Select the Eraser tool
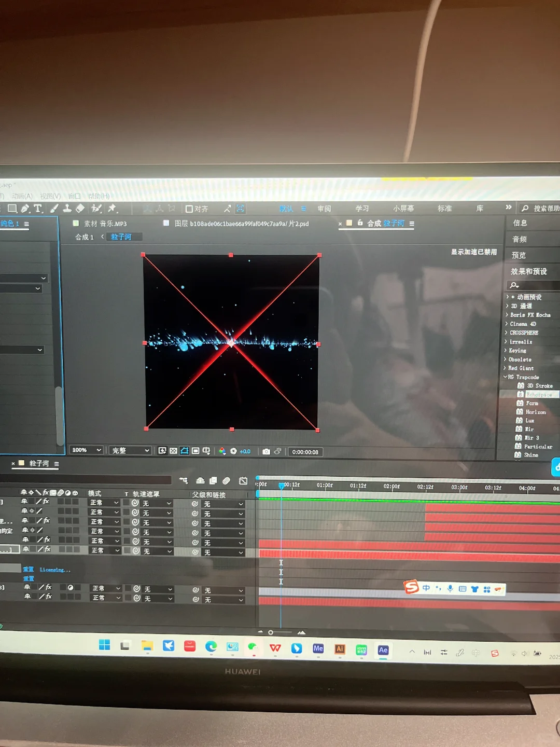560x747 pixels. click(80, 209)
